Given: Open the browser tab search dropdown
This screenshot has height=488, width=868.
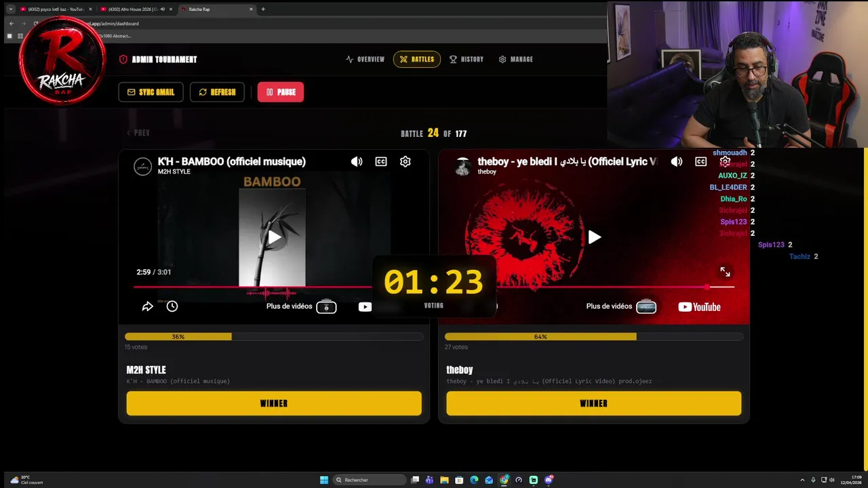Looking at the screenshot, I should tap(10, 9).
